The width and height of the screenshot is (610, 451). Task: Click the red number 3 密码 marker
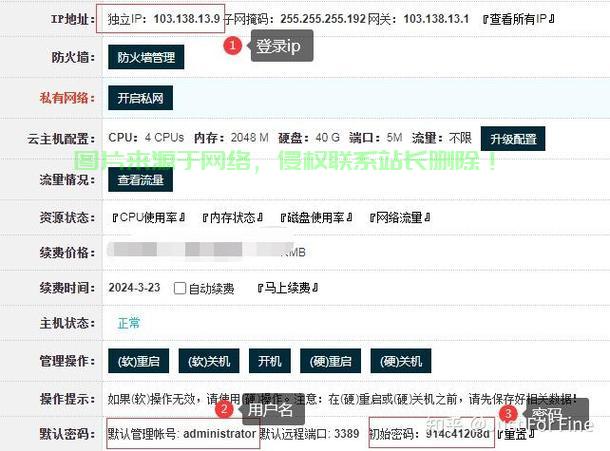pyautogui.click(x=509, y=412)
